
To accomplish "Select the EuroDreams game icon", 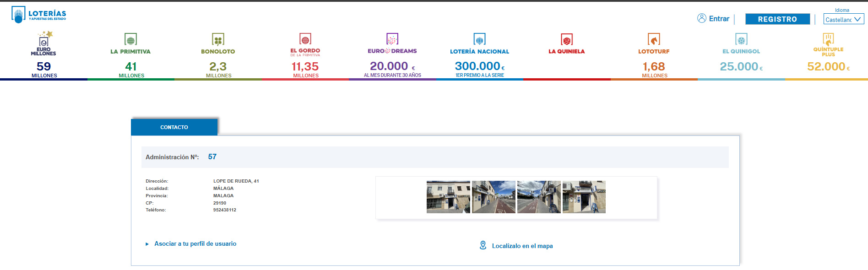I will [x=392, y=39].
